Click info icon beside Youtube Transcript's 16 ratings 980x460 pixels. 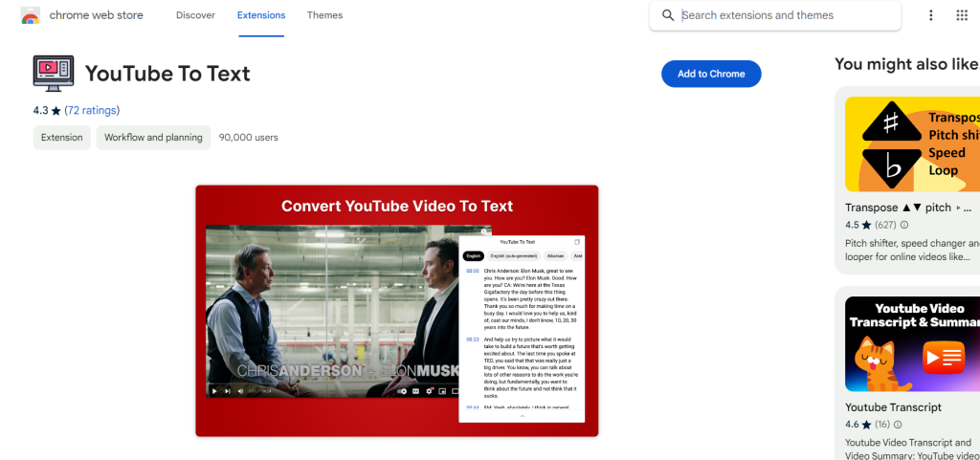pyautogui.click(x=898, y=425)
